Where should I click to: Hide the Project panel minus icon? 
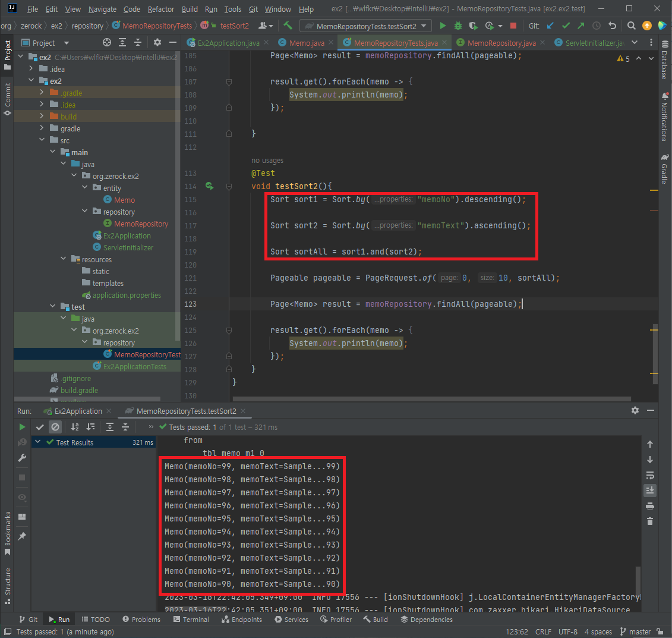[173, 42]
